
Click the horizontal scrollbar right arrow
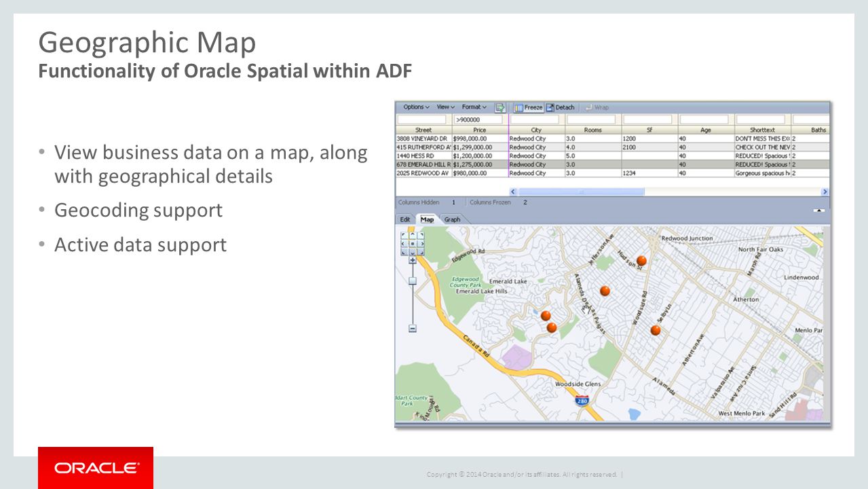click(x=825, y=192)
